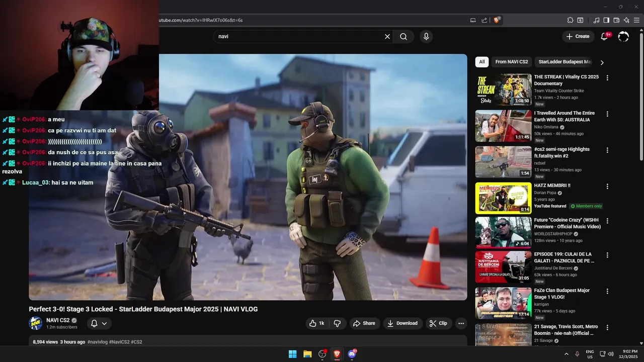Image resolution: width=644 pixels, height=362 pixels.
Task: Open File Explorer from the taskbar
Action: (x=307, y=354)
